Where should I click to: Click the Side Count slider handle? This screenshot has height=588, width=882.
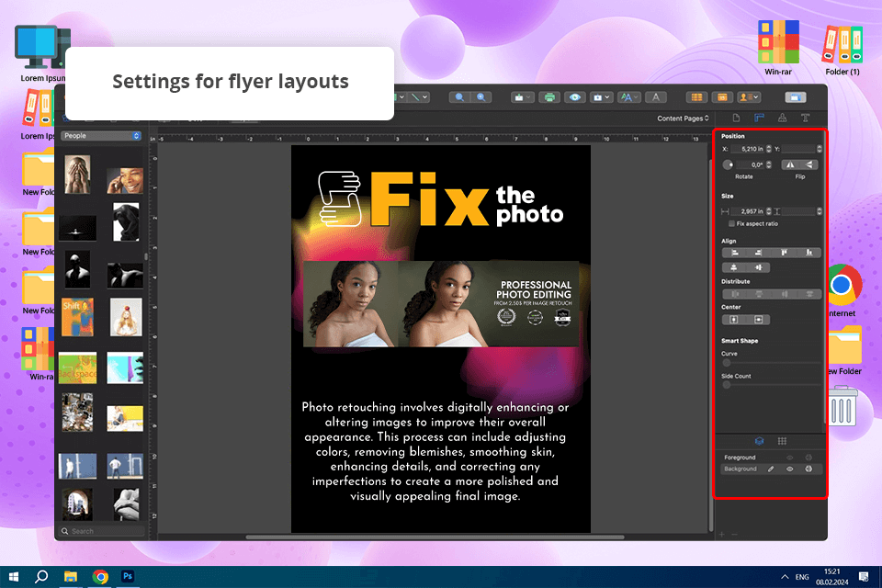(x=726, y=385)
